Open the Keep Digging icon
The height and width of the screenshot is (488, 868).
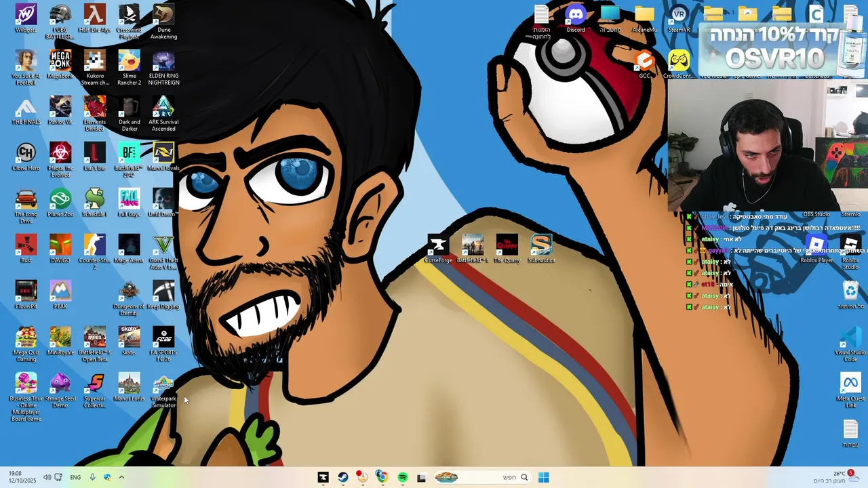click(163, 295)
